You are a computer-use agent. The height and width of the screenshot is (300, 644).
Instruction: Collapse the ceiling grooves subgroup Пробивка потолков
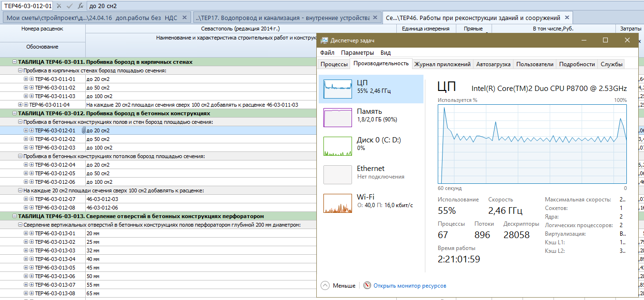click(20, 156)
